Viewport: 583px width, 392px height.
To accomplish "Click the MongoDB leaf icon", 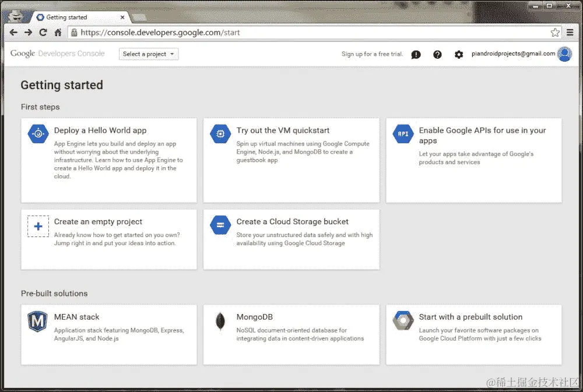I will 220,321.
